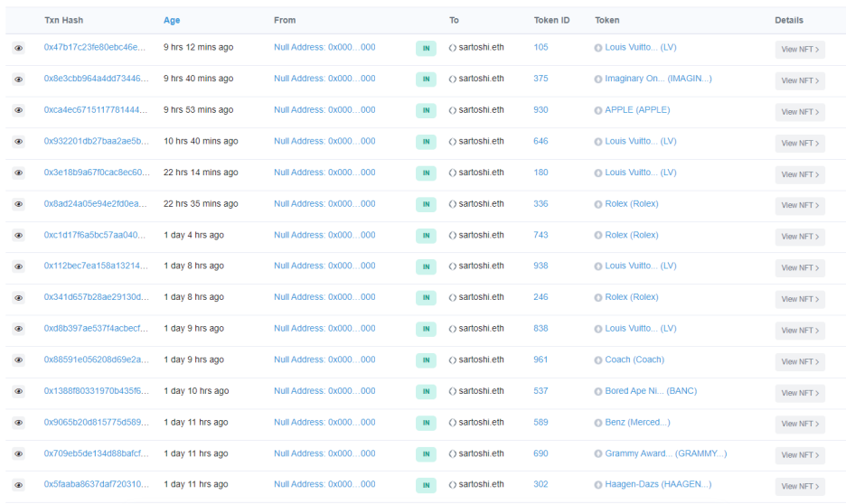Click View NFT for Token ID 743
Screen dimensions: 846x504
(800, 236)
